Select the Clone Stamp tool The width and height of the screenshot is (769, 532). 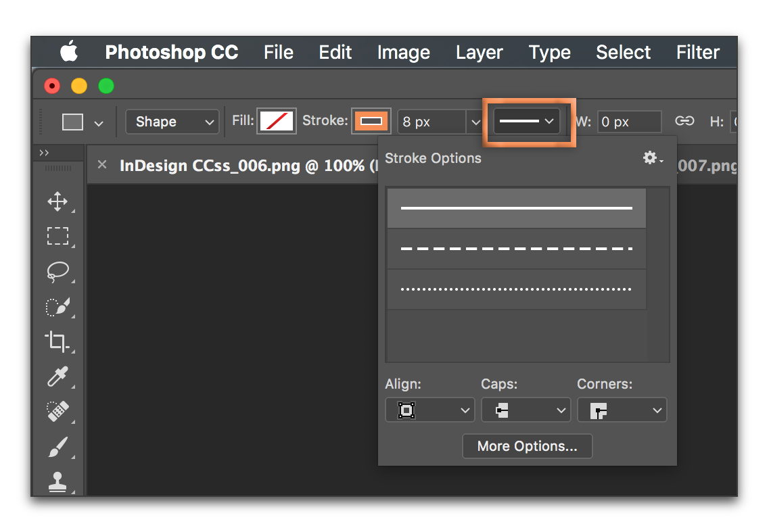(57, 481)
